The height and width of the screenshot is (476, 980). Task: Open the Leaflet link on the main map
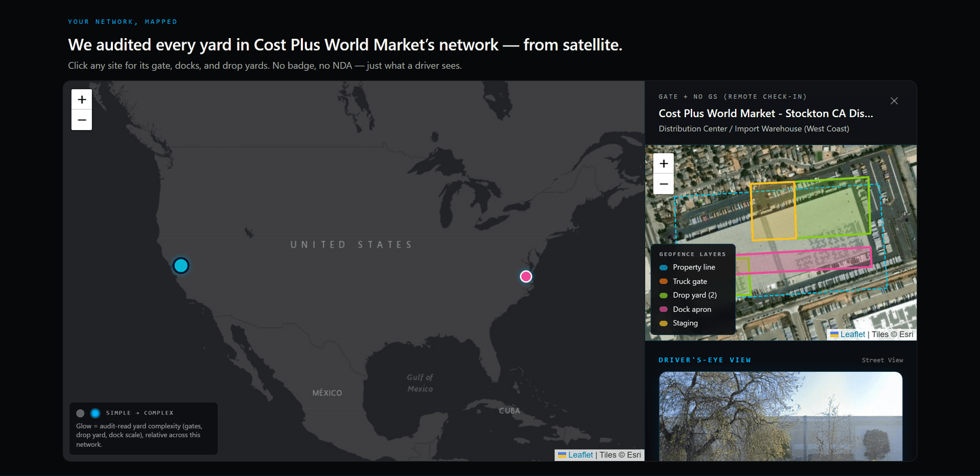(x=581, y=455)
